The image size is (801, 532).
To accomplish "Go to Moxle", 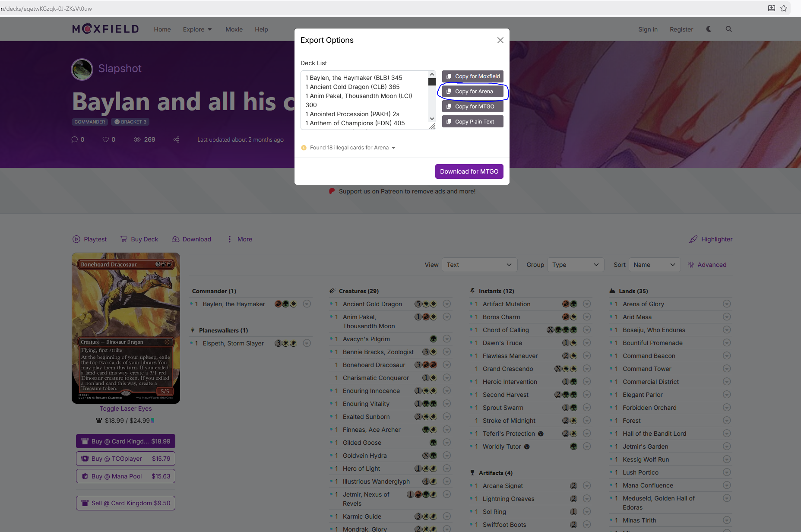I will tap(234, 29).
